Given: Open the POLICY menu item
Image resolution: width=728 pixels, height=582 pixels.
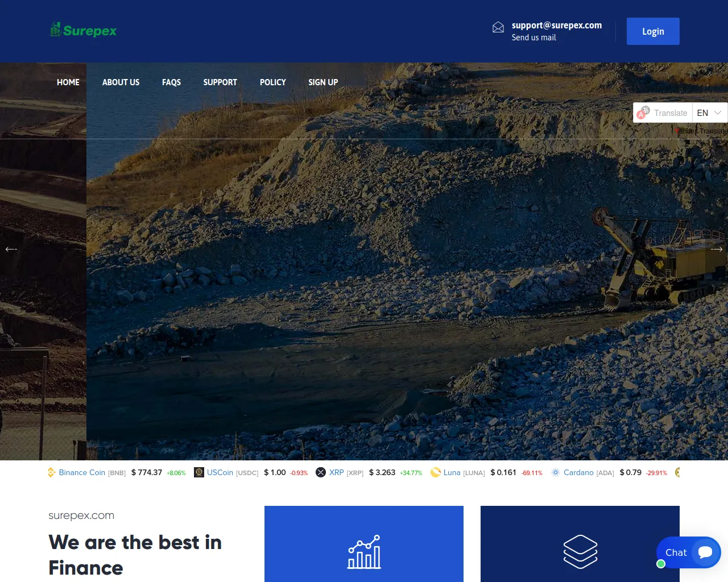Looking at the screenshot, I should pos(273,82).
